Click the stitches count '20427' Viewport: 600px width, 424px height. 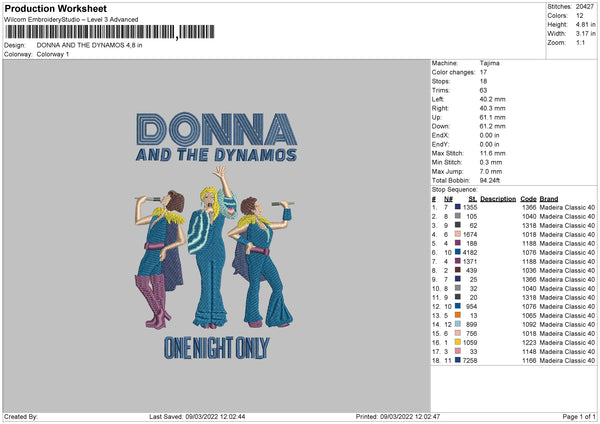585,7
